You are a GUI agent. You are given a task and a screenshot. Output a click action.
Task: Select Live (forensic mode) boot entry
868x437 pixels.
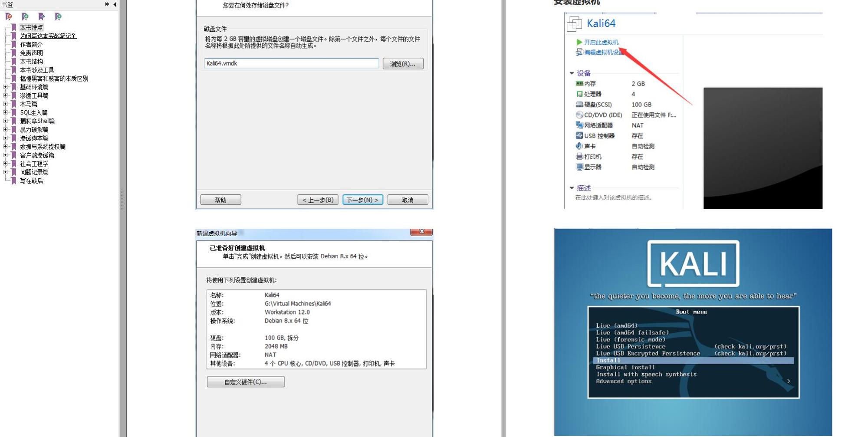click(x=631, y=339)
